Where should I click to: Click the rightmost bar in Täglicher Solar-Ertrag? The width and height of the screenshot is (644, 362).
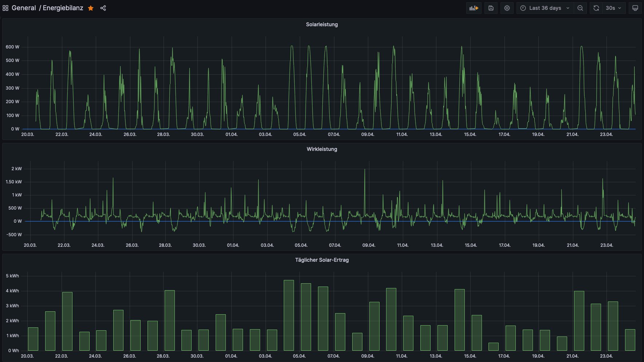[x=630, y=340]
